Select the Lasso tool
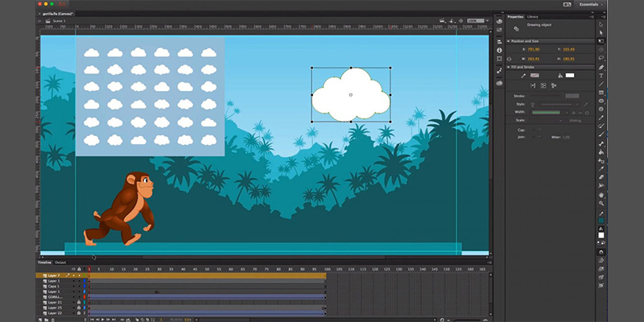Image resolution: width=644 pixels, height=322 pixels. tap(601, 58)
